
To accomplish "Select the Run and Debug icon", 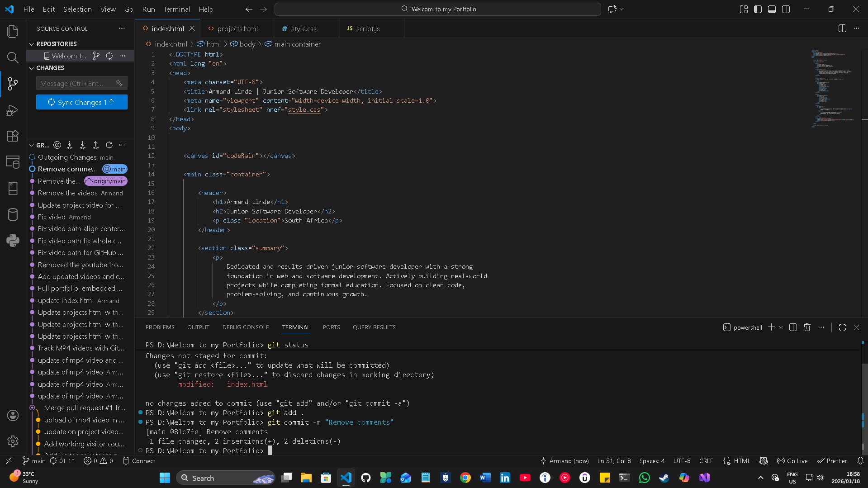I will (12, 110).
